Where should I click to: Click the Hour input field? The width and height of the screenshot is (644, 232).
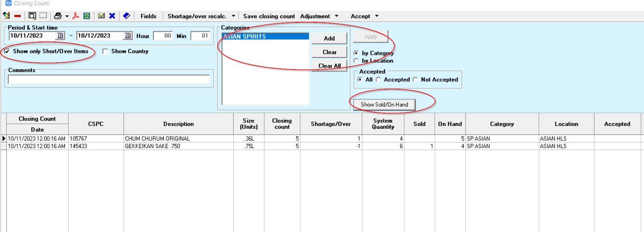[163, 36]
